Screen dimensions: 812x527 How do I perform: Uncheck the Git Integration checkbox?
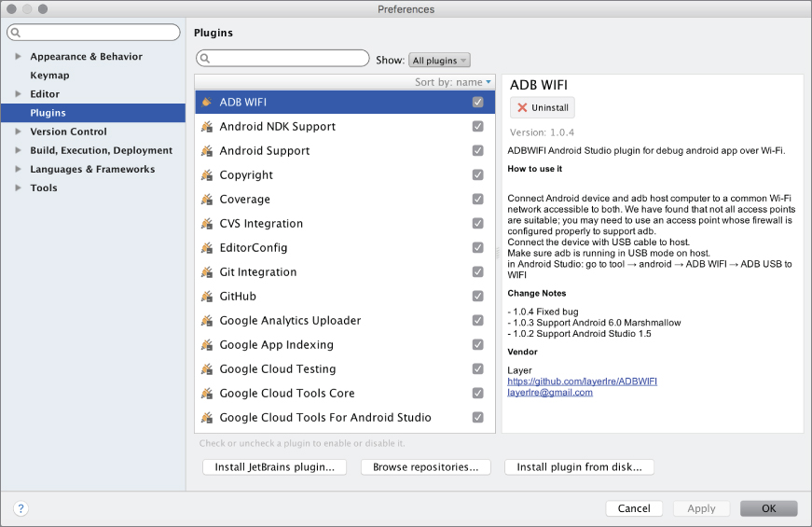(478, 272)
